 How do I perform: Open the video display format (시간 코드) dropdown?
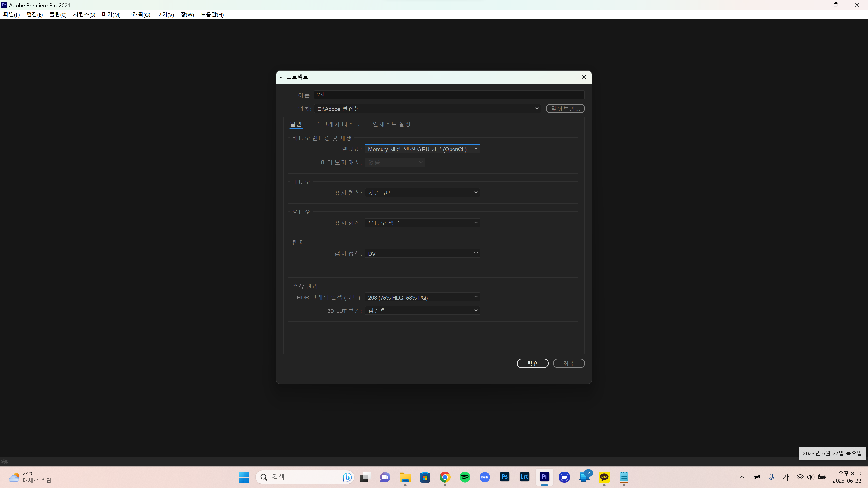tap(422, 193)
